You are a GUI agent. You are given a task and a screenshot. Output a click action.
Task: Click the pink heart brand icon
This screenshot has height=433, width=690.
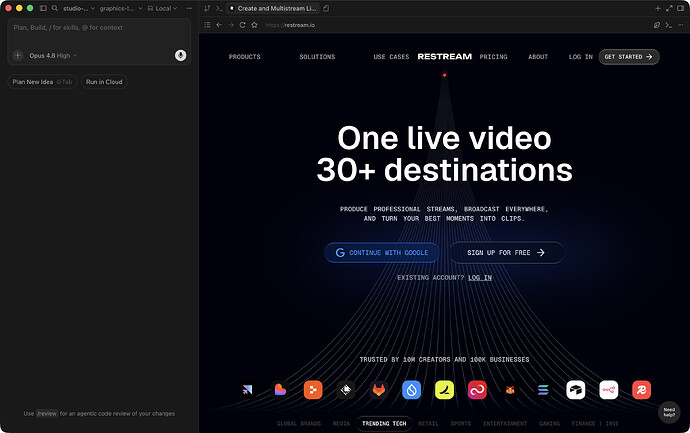tap(280, 390)
